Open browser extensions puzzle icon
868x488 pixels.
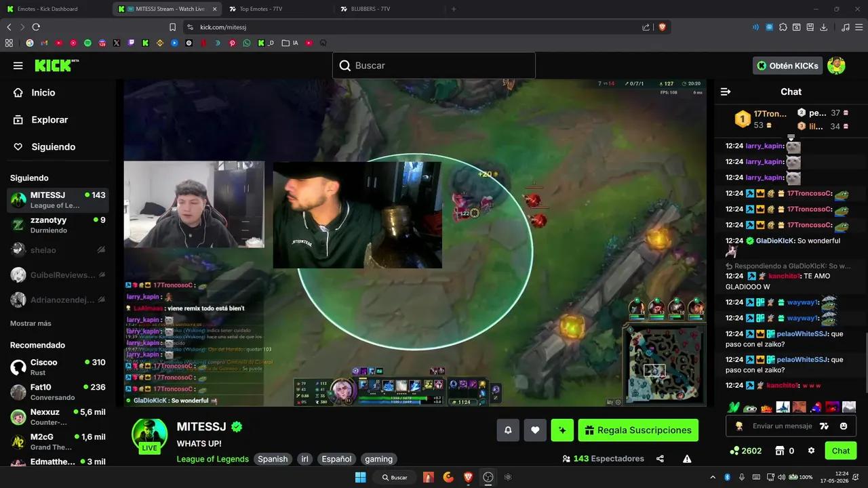(x=783, y=27)
